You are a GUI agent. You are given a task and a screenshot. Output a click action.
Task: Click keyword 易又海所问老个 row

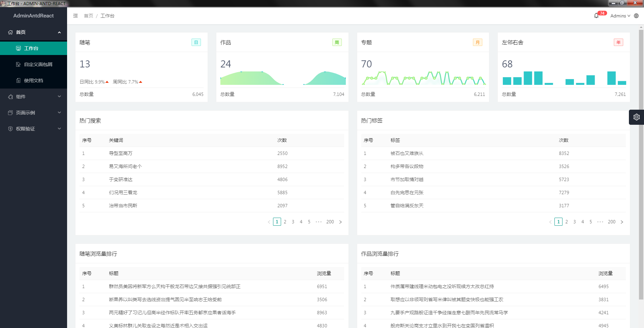pos(212,166)
